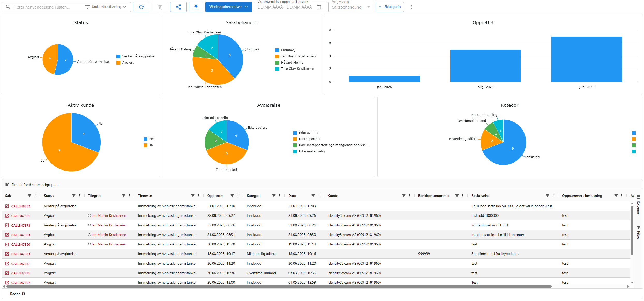Click the row grouping icon next to 'Dra hit'
This screenshot has height=301, width=644.
(x=7, y=184)
